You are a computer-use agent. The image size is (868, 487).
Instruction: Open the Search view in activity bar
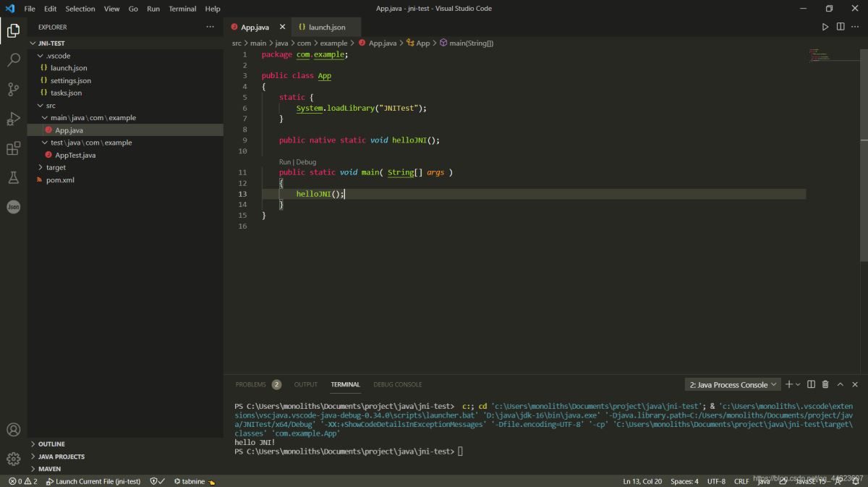tap(13, 60)
